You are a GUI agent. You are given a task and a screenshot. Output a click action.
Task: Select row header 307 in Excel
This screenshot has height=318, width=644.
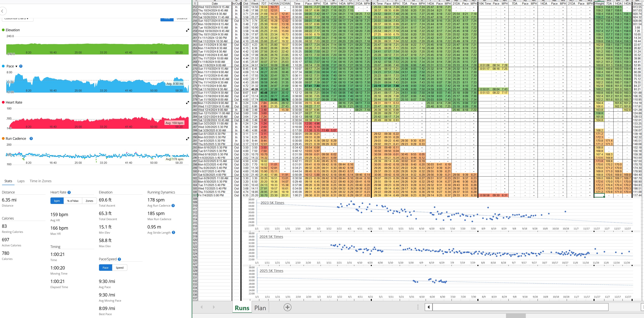(x=195, y=195)
